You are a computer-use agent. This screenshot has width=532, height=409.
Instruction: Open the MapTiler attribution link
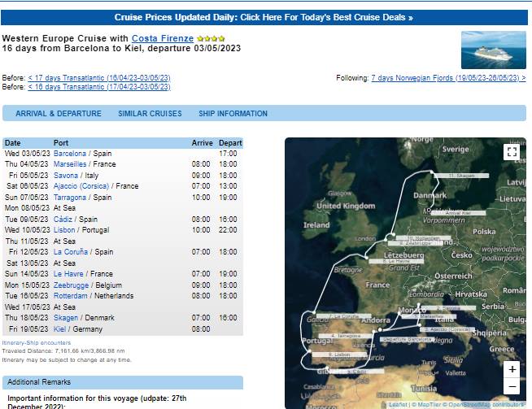coord(425,405)
